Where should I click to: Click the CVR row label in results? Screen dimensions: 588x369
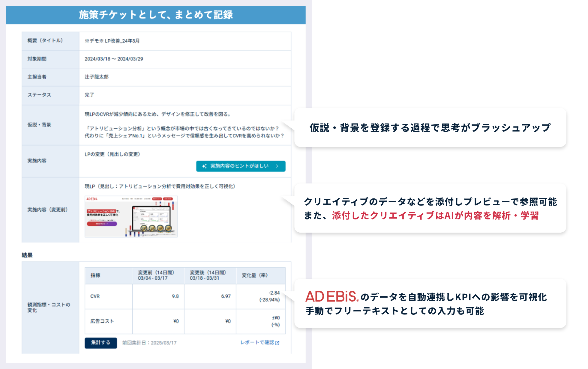[x=95, y=296]
